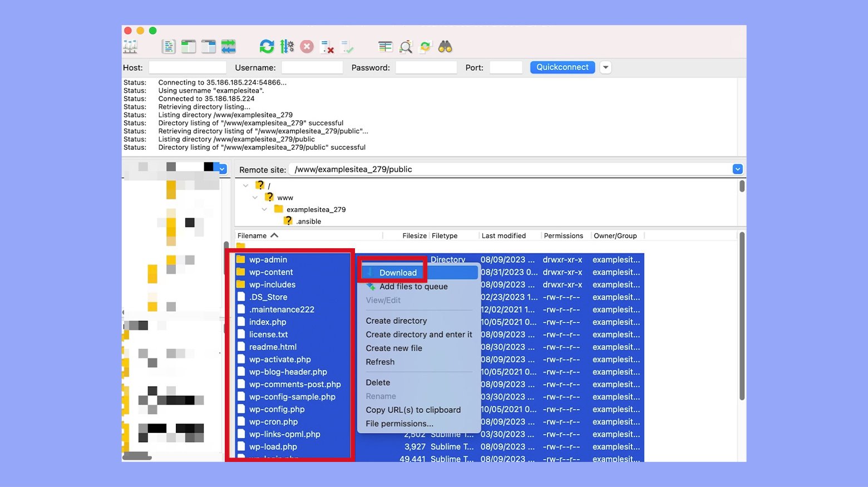Toggle the transfer queue display
Viewport: 868px width, 487px height.
pos(229,47)
